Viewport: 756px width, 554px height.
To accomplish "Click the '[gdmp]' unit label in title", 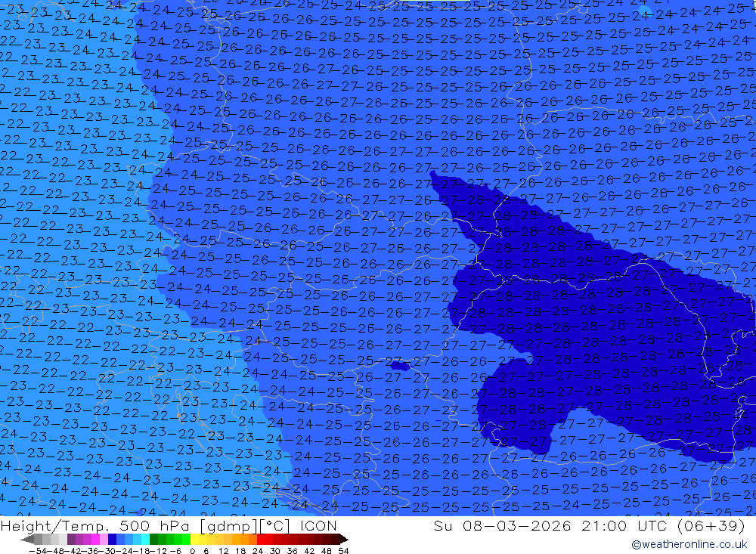I will [x=228, y=525].
